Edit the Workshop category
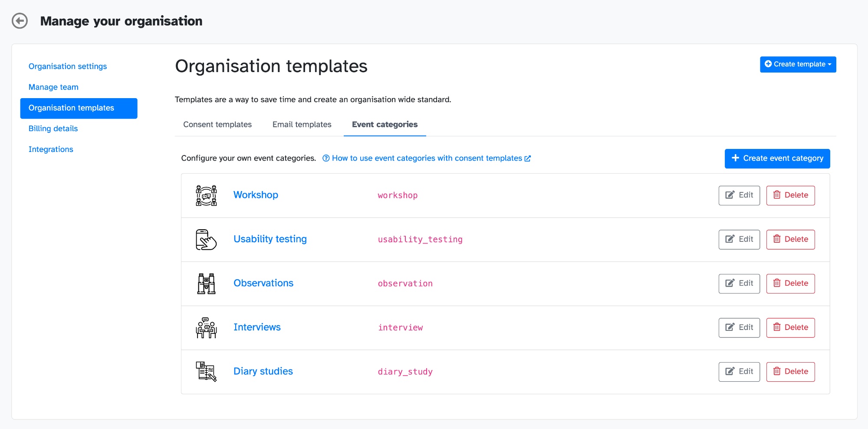 [739, 195]
